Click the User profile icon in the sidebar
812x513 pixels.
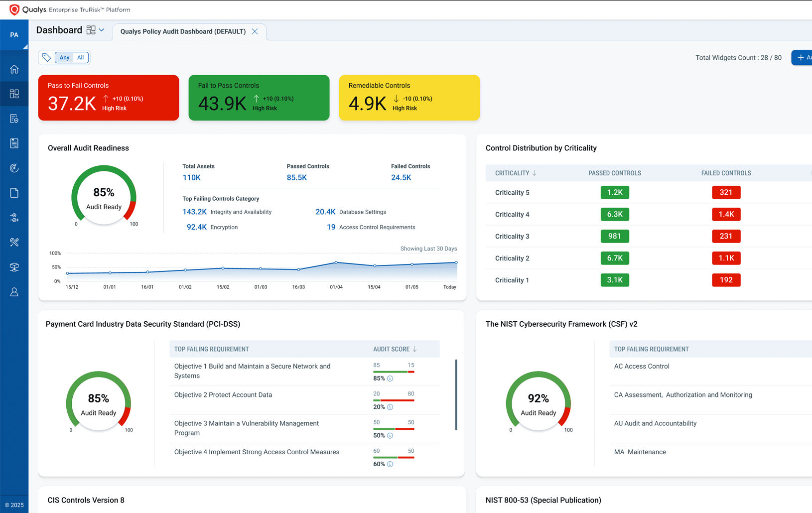(x=13, y=292)
